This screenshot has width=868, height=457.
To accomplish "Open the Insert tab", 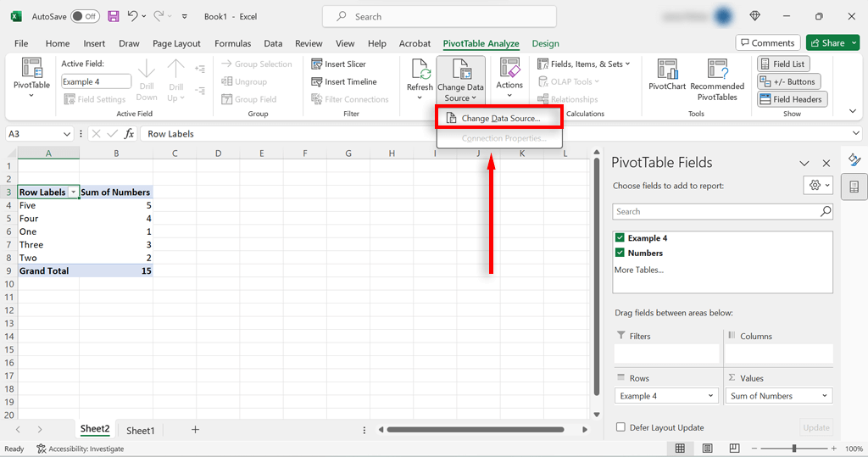I will 94,43.
